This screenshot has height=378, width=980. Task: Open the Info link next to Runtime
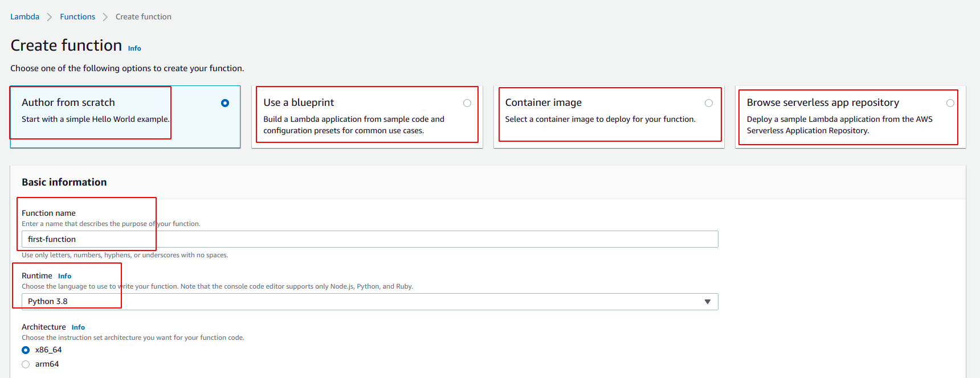(64, 276)
